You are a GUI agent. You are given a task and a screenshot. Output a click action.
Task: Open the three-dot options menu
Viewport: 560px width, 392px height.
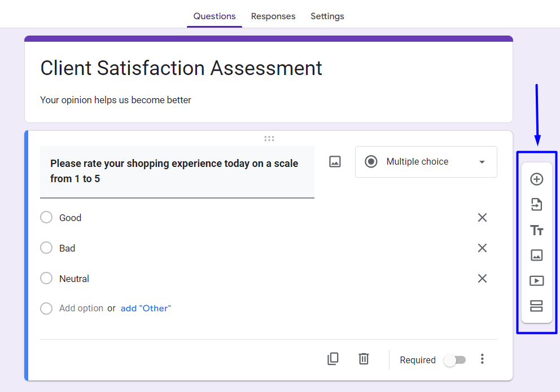[482, 359]
